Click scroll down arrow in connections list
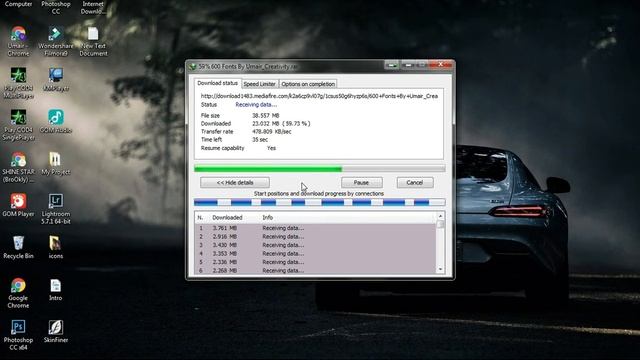640x360 pixels. [440, 269]
